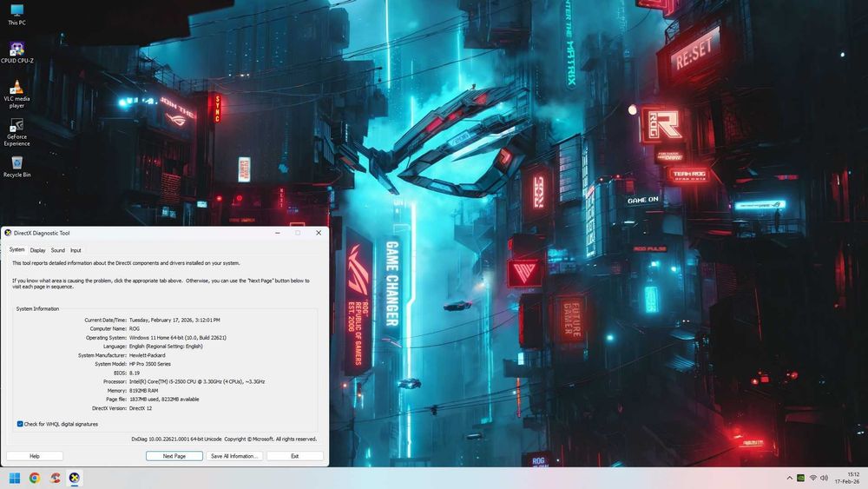868x489 pixels.
Task: Minimize the DirectX Diagnostic Tool window
Action: pos(278,233)
